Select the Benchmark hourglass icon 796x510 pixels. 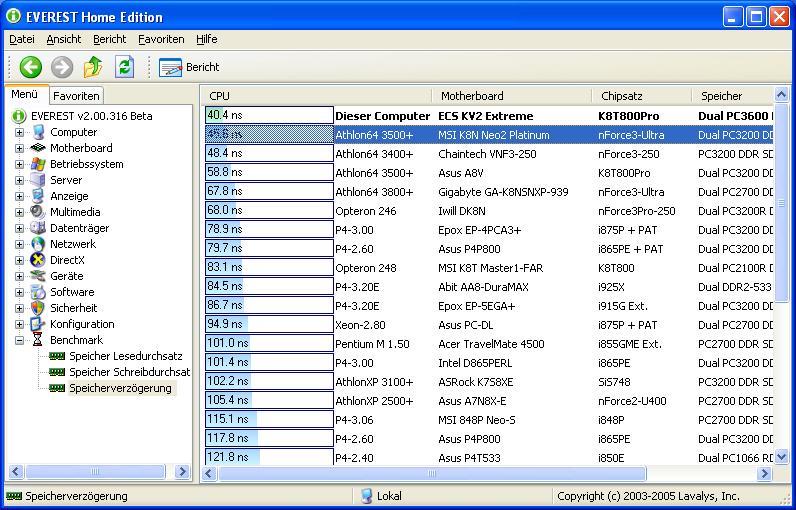38,340
